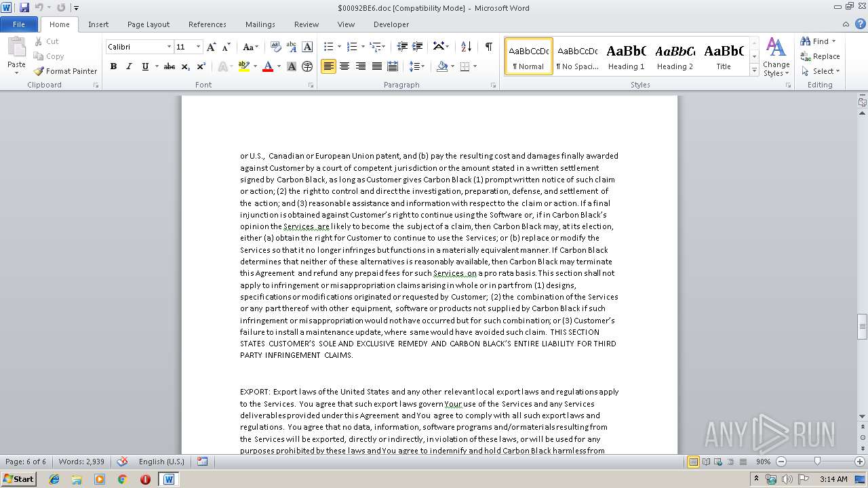This screenshot has height=488, width=868.
Task: Open the Font Color dropdown arrow
Action: coord(279,66)
